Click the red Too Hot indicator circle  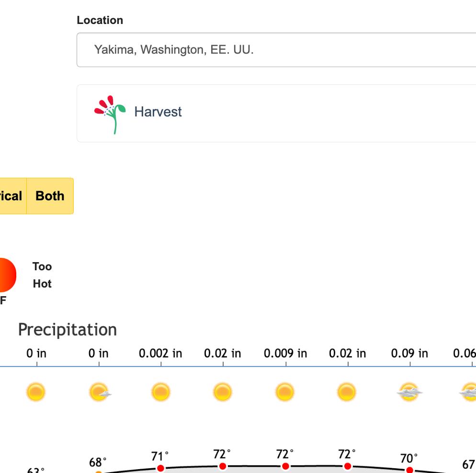[7, 275]
